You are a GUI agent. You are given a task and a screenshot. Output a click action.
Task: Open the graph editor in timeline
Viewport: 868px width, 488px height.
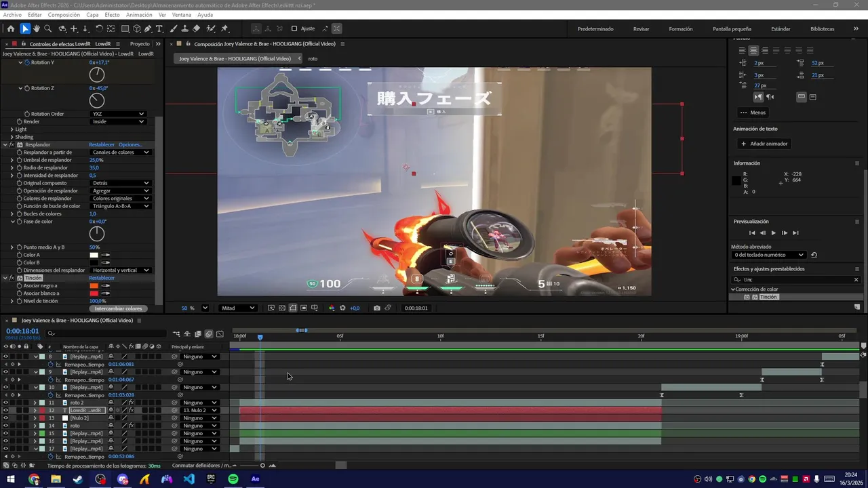point(220,333)
